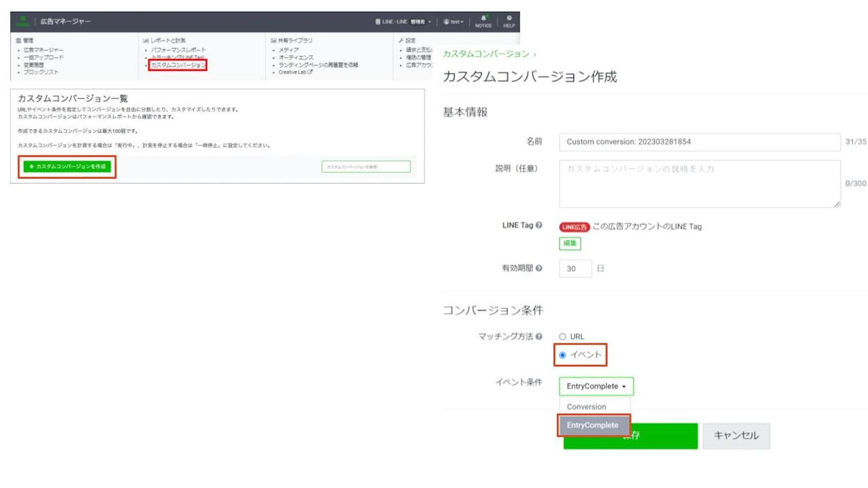Open 一括アップロード menu item
868x488 pixels.
pyautogui.click(x=43, y=58)
